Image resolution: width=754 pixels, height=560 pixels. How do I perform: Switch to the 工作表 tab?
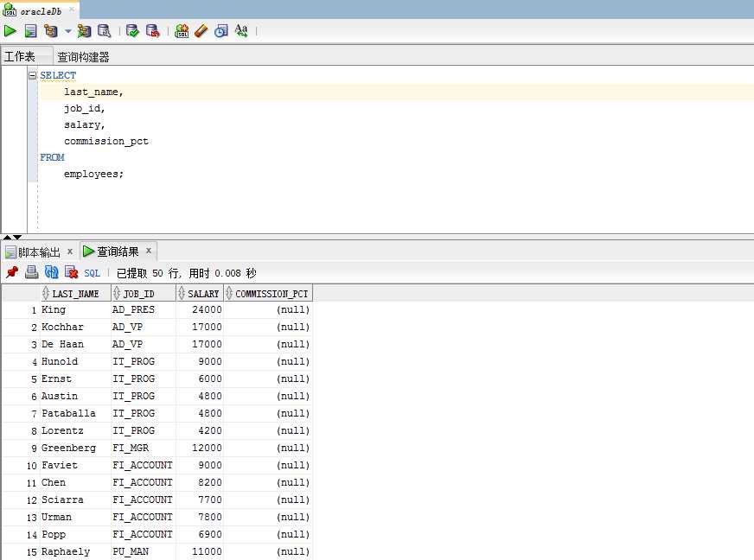[x=19, y=57]
